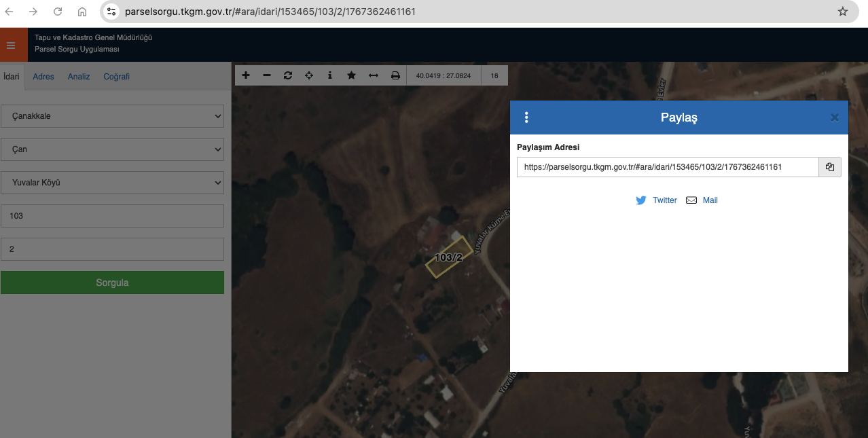The height and width of the screenshot is (438, 868).
Task: Expand the Çan district dropdown
Action: coord(112,149)
